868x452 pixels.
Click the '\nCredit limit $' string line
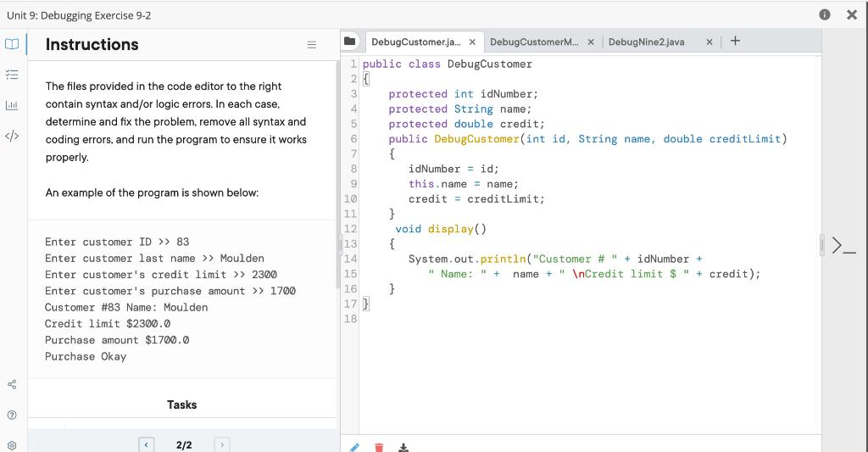coord(594,274)
